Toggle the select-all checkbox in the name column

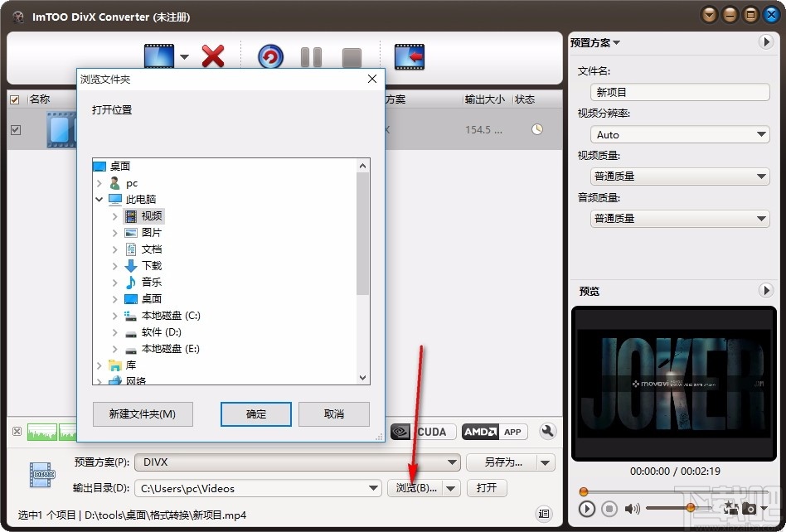click(x=14, y=99)
